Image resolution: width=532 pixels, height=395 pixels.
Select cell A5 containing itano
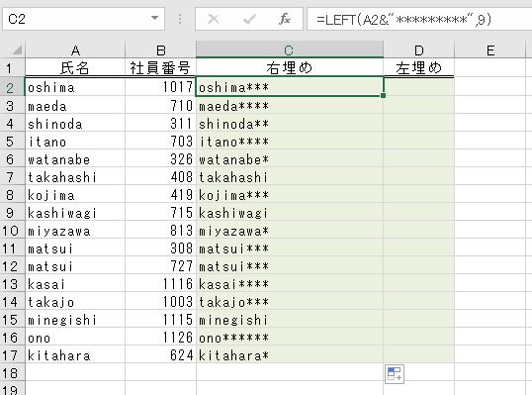75,142
